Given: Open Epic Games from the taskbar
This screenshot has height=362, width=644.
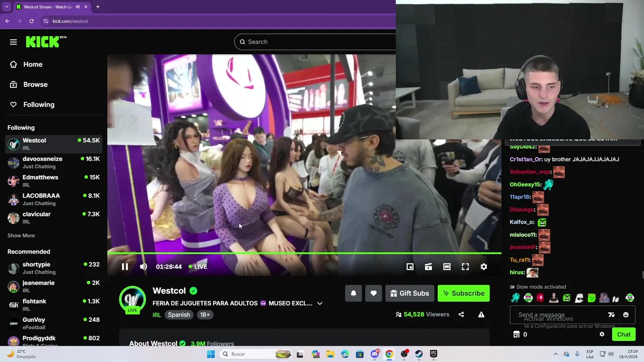Looking at the screenshot, I should pyautogui.click(x=433, y=354).
